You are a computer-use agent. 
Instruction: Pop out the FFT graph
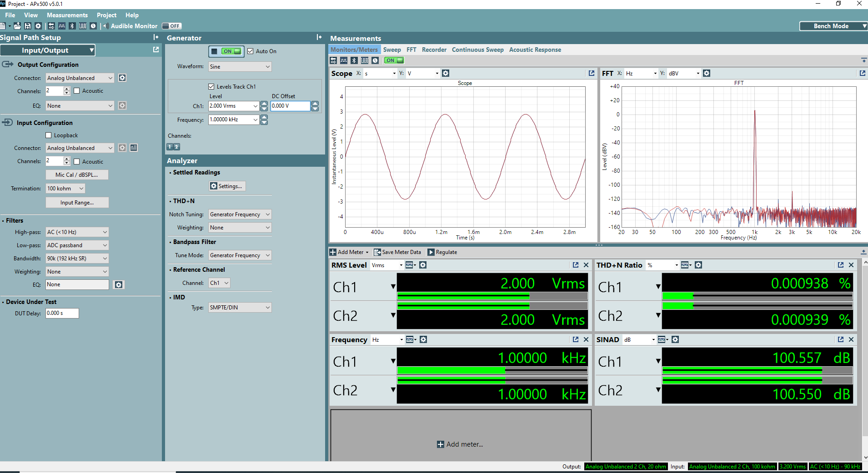coord(863,73)
